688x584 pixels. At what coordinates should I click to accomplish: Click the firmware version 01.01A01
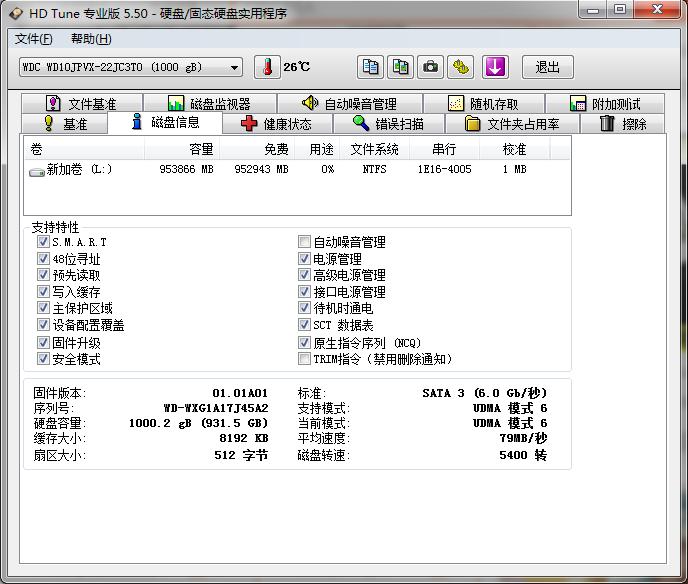tap(240, 393)
